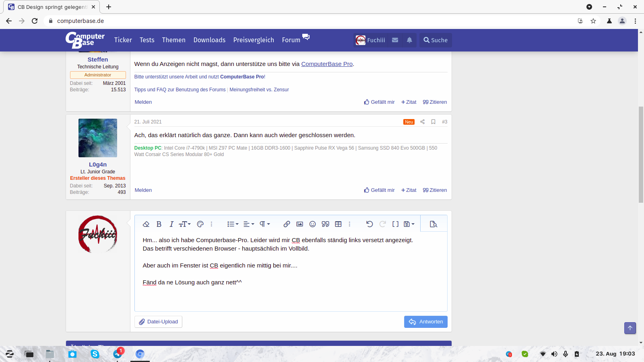Submit the reply with Antworten
This screenshot has height=362, width=644.
point(425,322)
